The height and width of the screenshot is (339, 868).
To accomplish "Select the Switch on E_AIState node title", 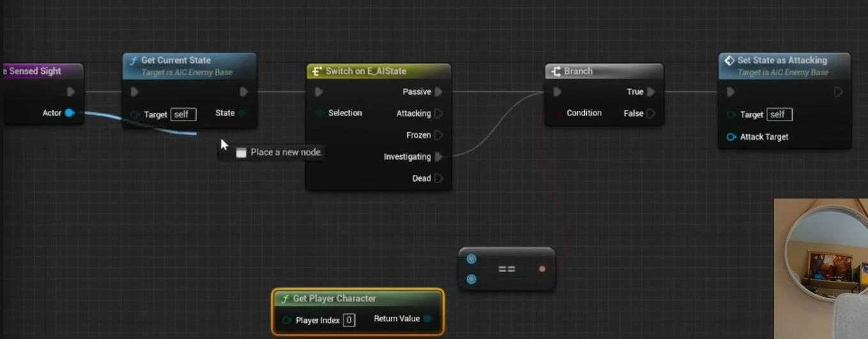I will (366, 71).
